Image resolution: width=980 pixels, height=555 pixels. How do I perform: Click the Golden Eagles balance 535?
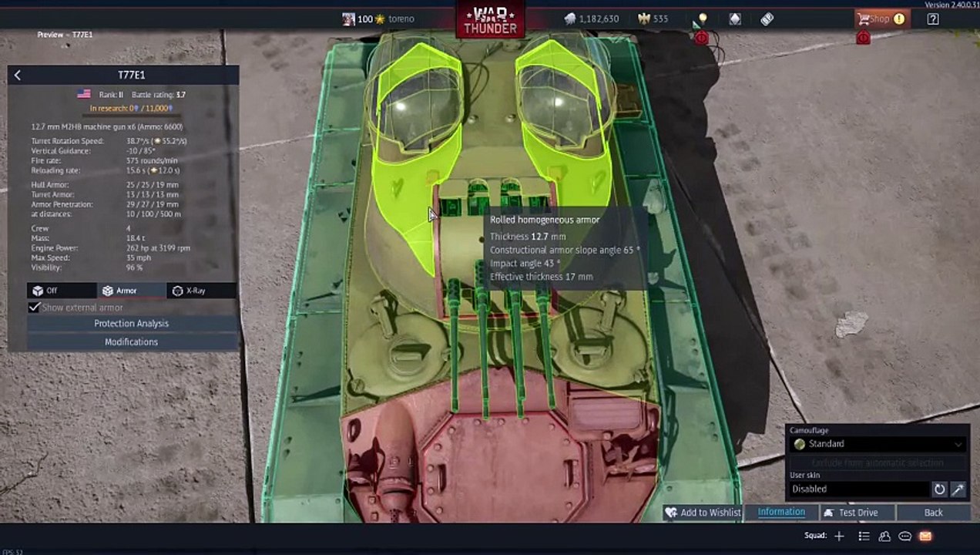tap(653, 18)
